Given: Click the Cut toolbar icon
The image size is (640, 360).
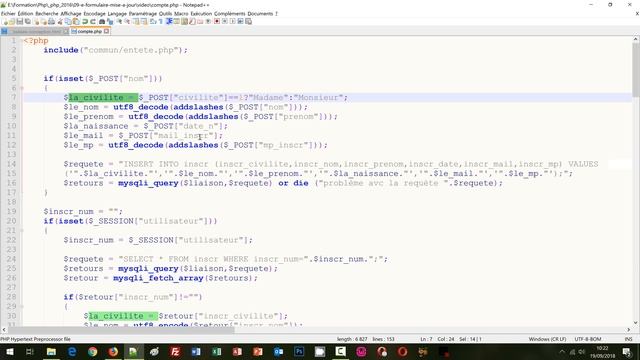Looking at the screenshot, I should pos(60,21).
